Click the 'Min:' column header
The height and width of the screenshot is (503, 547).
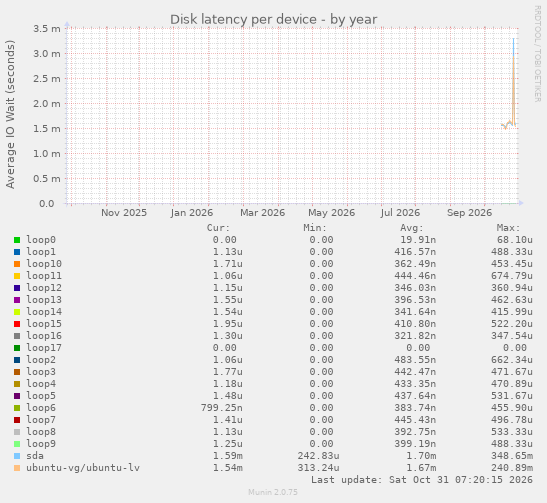point(315,228)
